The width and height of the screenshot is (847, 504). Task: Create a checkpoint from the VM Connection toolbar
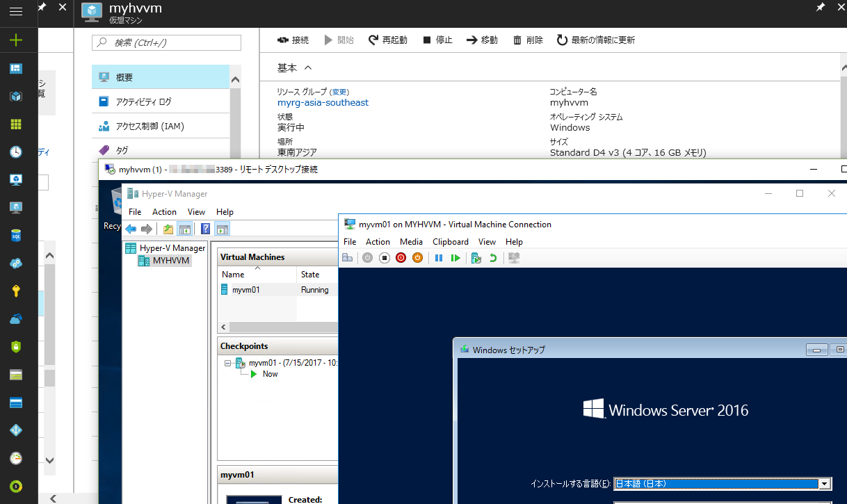[x=476, y=257]
